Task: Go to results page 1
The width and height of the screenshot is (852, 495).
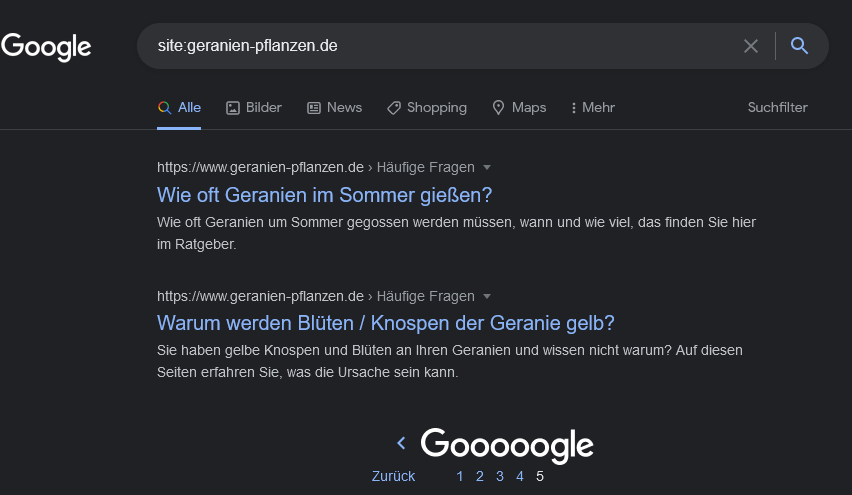Action: (460, 476)
